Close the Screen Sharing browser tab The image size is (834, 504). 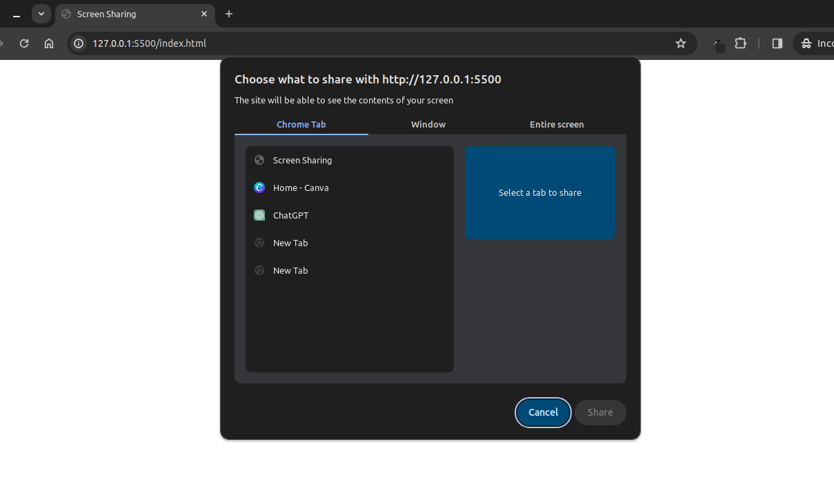tap(204, 14)
